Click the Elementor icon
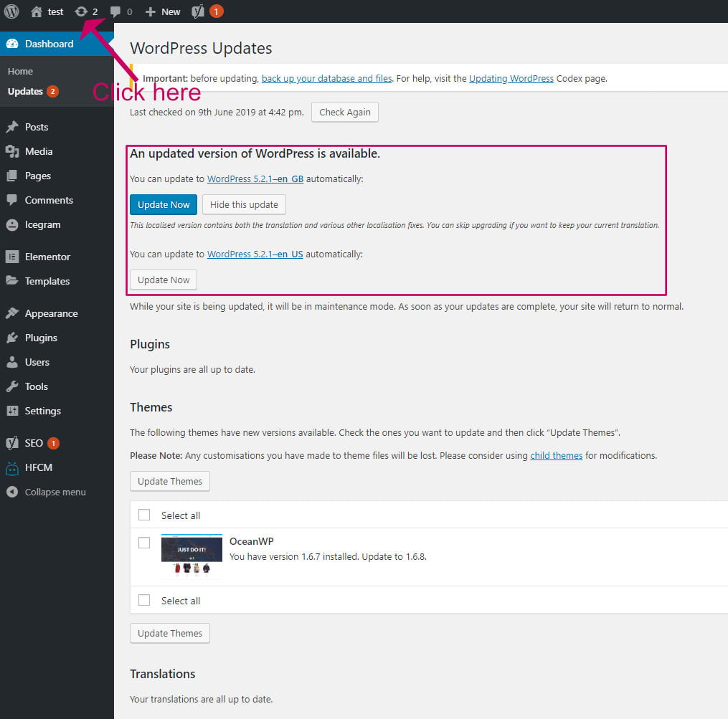Screen dimensions: 728x719 point(12,257)
